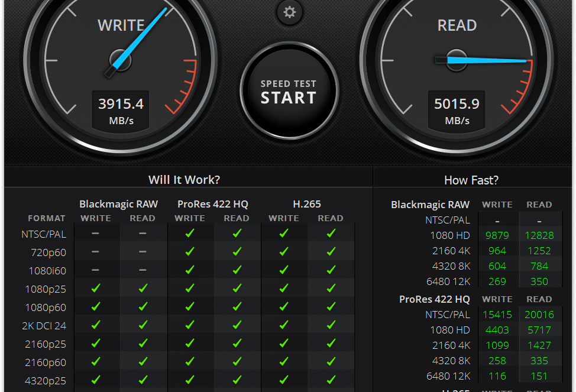Click the WRITE gauge title
576x392 pixels.
(121, 25)
